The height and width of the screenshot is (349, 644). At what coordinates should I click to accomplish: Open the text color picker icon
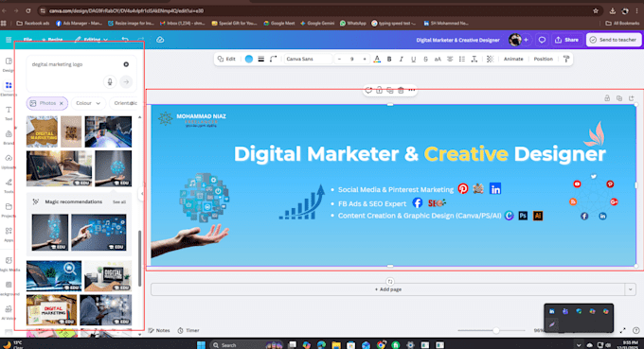click(377, 59)
